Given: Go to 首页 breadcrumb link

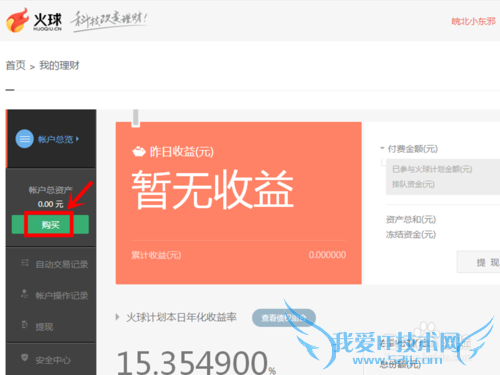Looking at the screenshot, I should point(16,65).
